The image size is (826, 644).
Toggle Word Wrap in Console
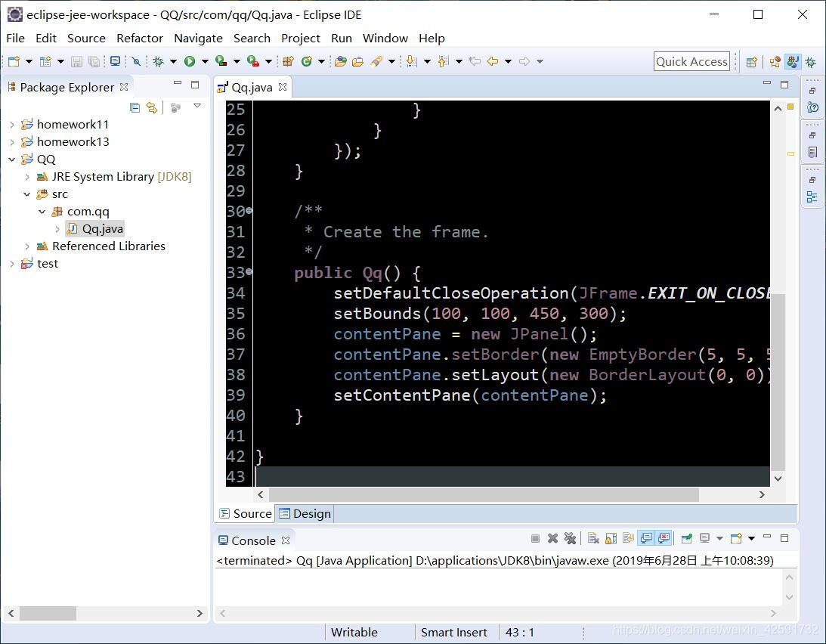(x=628, y=539)
